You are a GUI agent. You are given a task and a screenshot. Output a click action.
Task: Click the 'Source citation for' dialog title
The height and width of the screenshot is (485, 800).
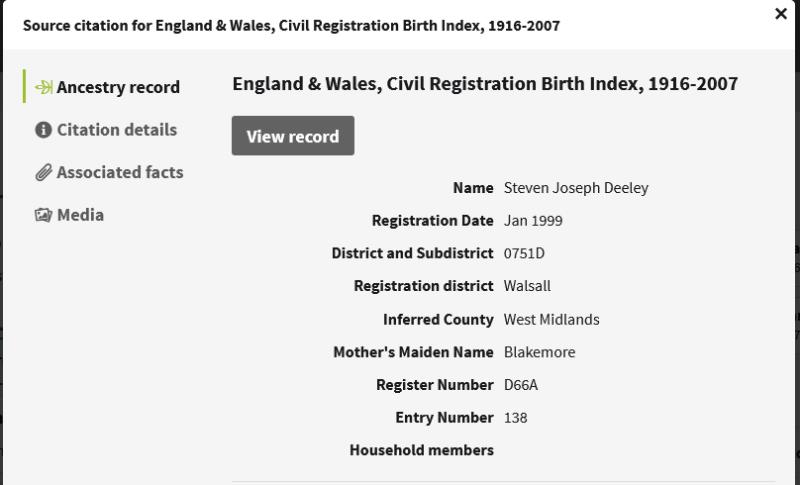[291, 25]
